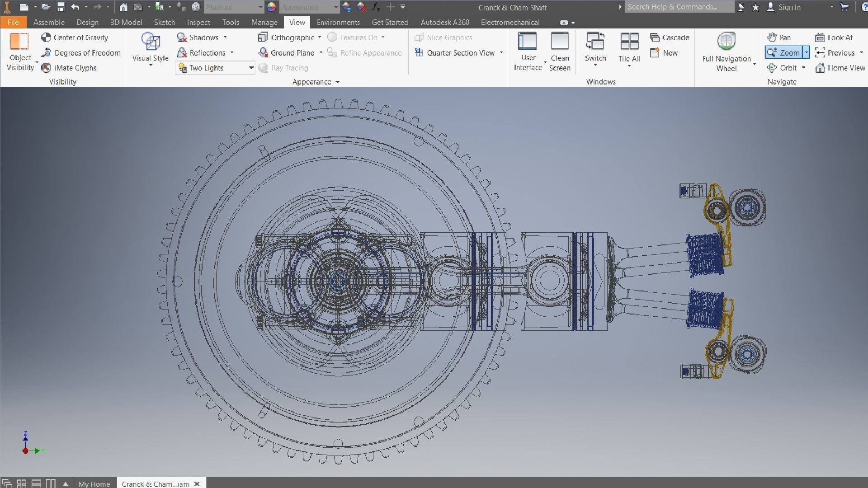Open the Two Lights lighting style combo box
The height and width of the screenshot is (488, 868).
[215, 68]
